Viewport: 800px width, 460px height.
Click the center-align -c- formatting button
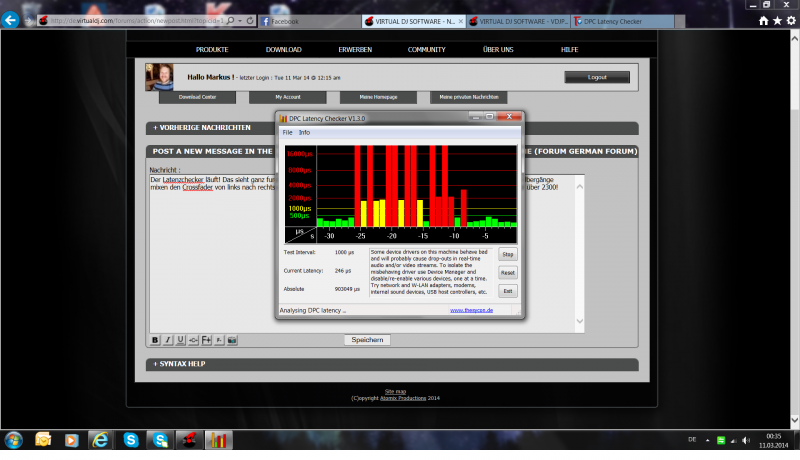pyautogui.click(x=193, y=340)
